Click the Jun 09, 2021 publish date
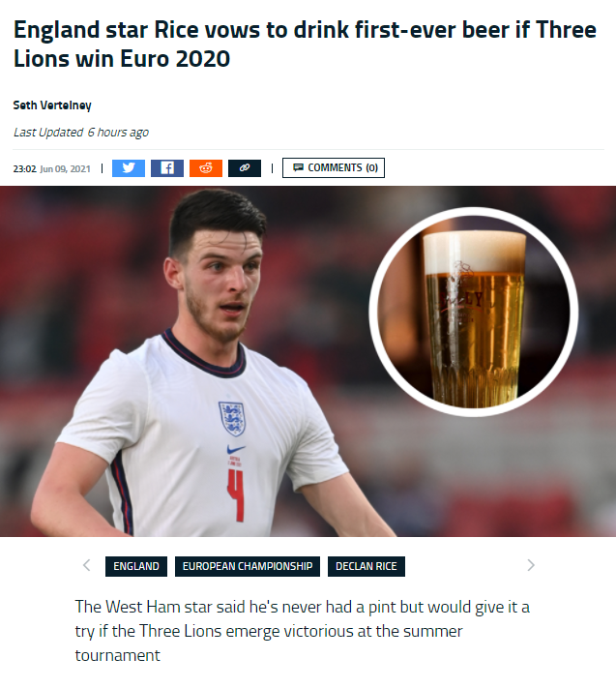 (x=65, y=169)
